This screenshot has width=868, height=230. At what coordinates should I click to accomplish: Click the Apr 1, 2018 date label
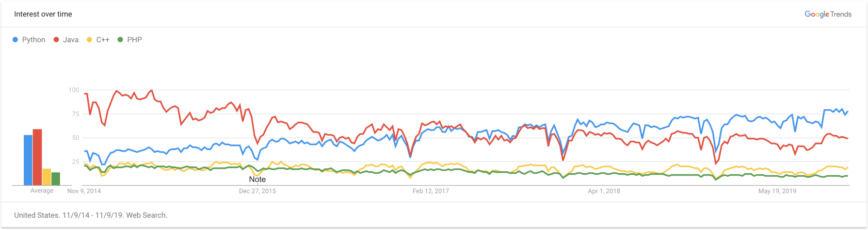(604, 191)
